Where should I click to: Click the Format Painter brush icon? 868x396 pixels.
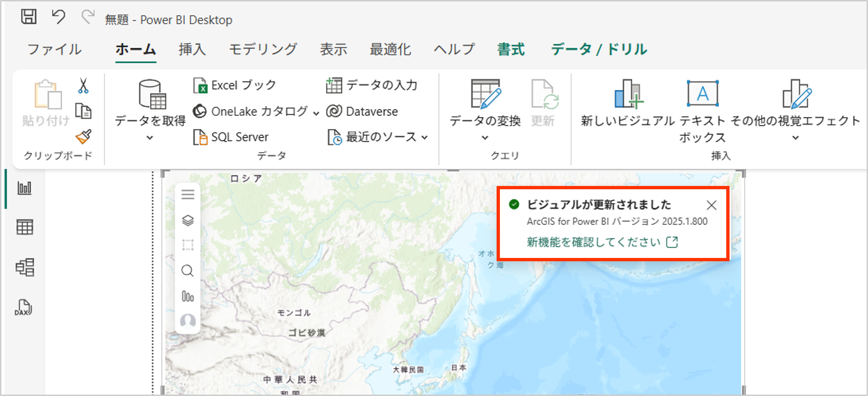[83, 136]
